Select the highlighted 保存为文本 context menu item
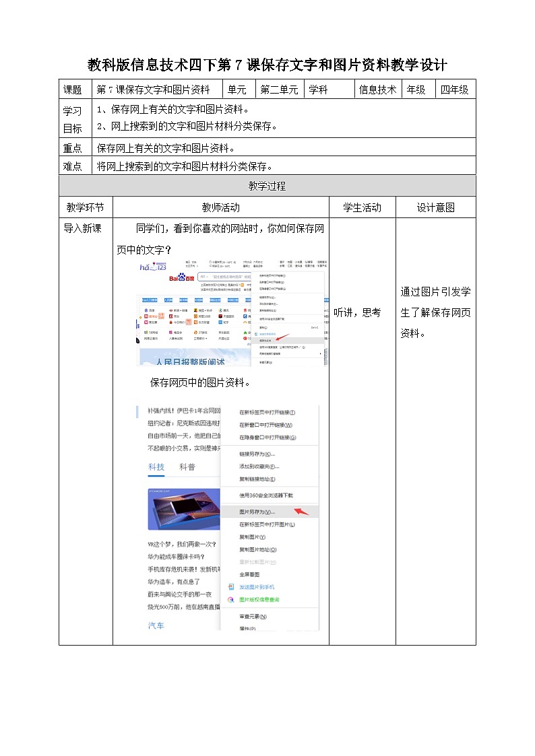 pyautogui.click(x=287, y=341)
